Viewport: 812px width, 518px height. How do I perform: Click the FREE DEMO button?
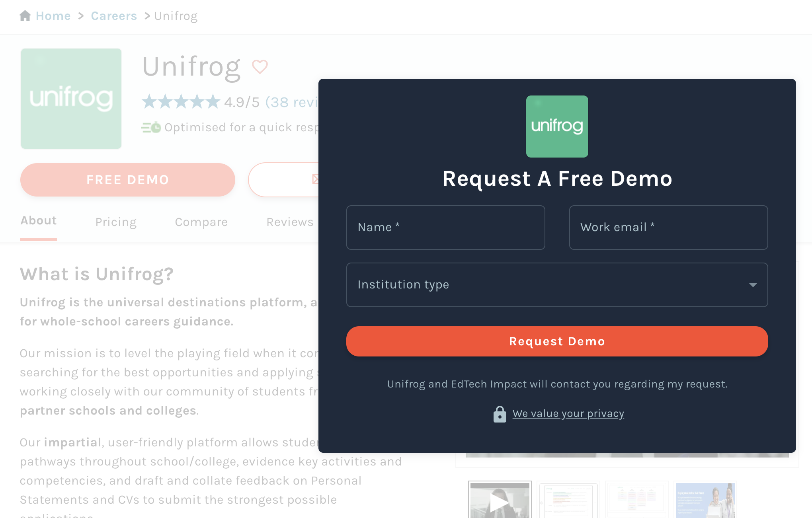point(128,180)
